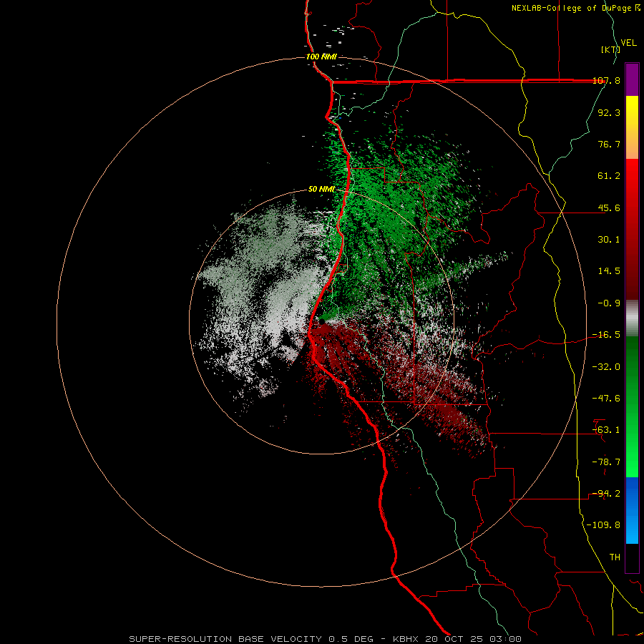Image resolution: width=644 pixels, height=644 pixels.
Task: Select the 76.7 scale value
Action: [609, 144]
